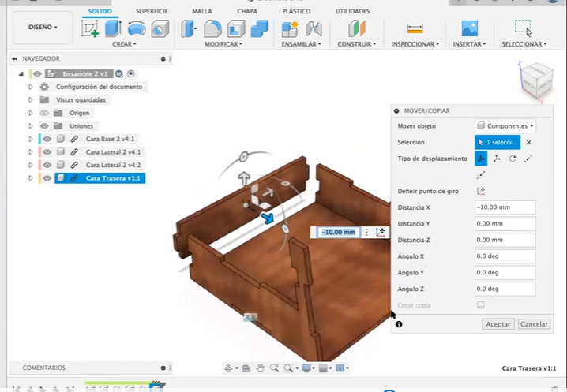567x392 pixels.
Task: Expand Cara Trasera v1:1 node
Action: click(x=31, y=178)
